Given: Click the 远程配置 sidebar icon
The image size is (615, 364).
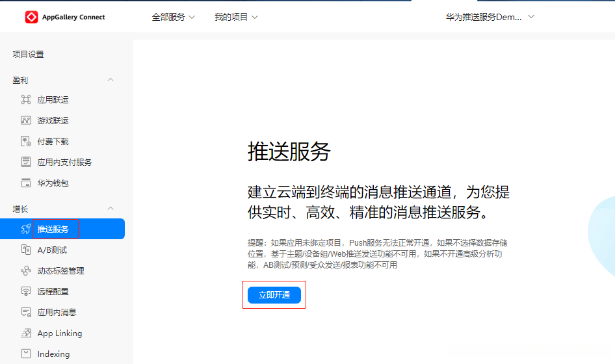Looking at the screenshot, I should (x=26, y=291).
